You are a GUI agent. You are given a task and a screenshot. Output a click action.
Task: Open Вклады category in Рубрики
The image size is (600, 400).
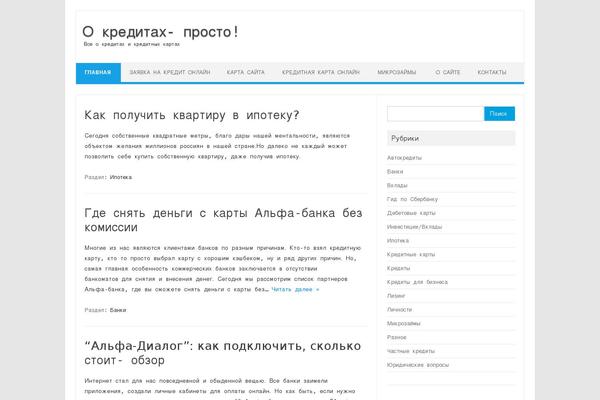coord(397,185)
